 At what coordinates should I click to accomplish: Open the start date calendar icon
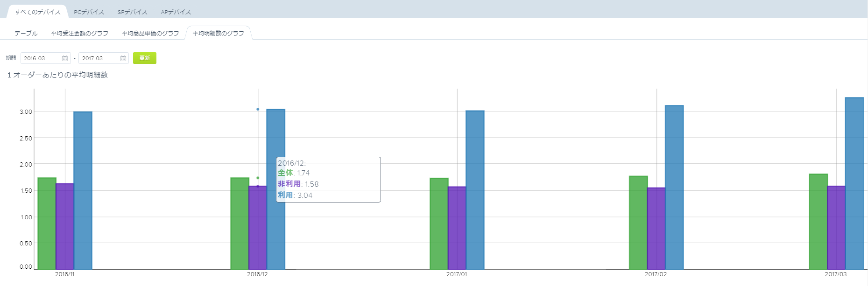tap(65, 58)
